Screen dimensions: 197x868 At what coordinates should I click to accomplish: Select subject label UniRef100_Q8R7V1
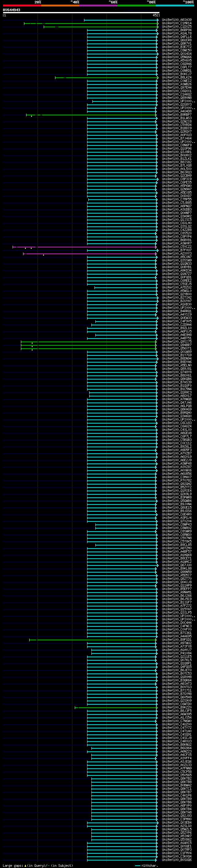(x=176, y=44)
